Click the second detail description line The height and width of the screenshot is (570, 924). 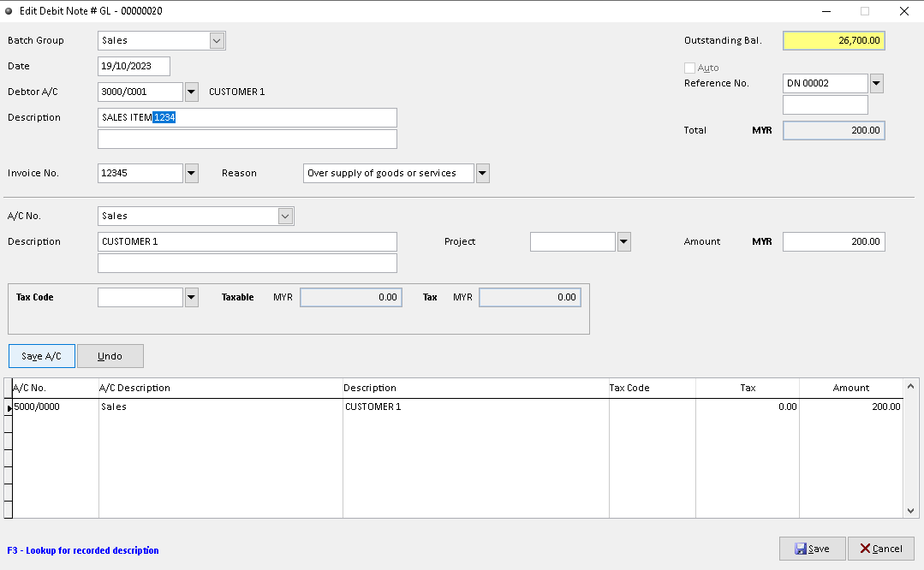(247, 264)
